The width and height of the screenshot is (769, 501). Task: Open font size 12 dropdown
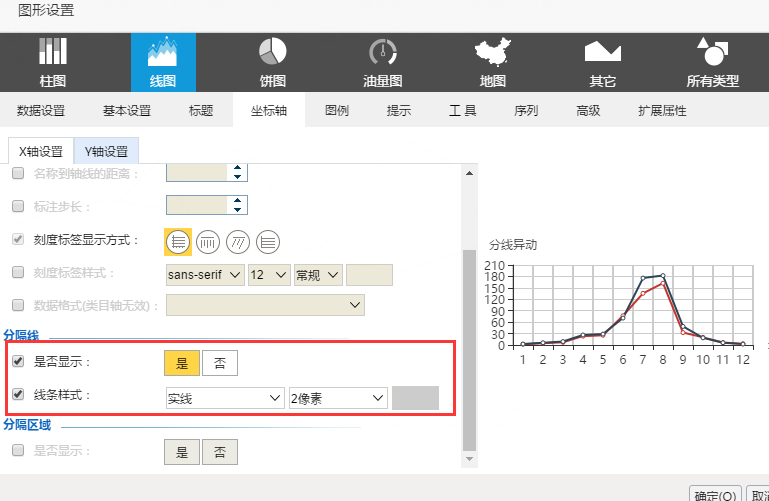coord(269,275)
